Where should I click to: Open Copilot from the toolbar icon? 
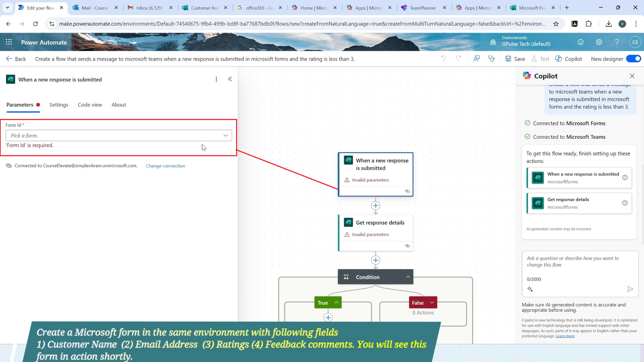[569, 59]
